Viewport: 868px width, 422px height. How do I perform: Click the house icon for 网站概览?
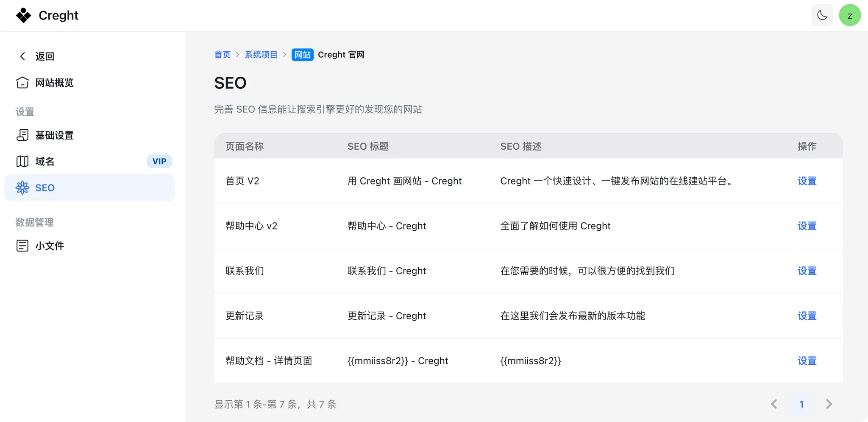pos(22,82)
